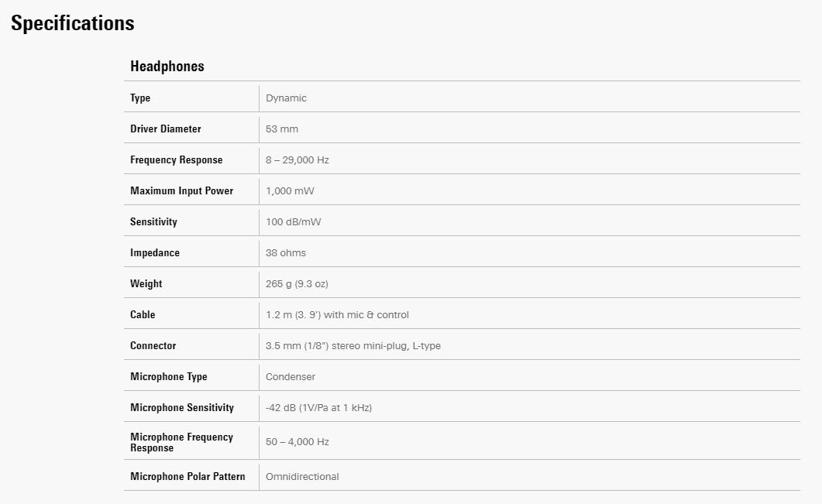The height and width of the screenshot is (504, 822).
Task: Click the -42 dB microphone sensitivity value
Action: [x=318, y=408]
